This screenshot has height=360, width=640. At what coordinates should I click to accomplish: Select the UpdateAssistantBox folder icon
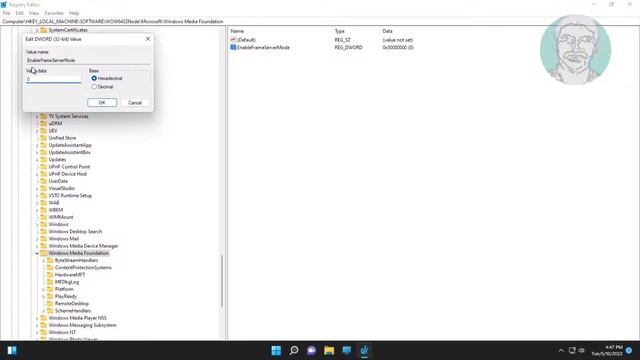pyautogui.click(x=44, y=152)
